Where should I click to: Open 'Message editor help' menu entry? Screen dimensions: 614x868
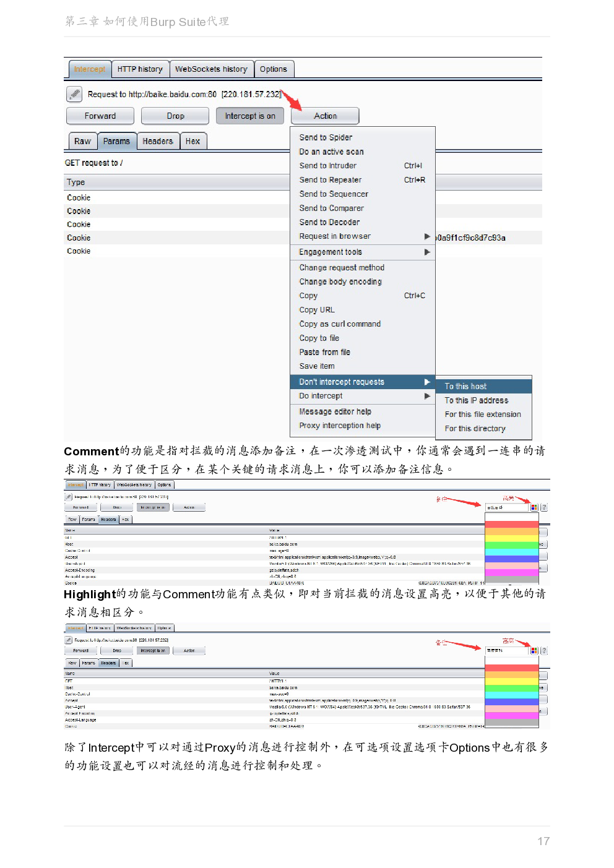click(x=363, y=411)
